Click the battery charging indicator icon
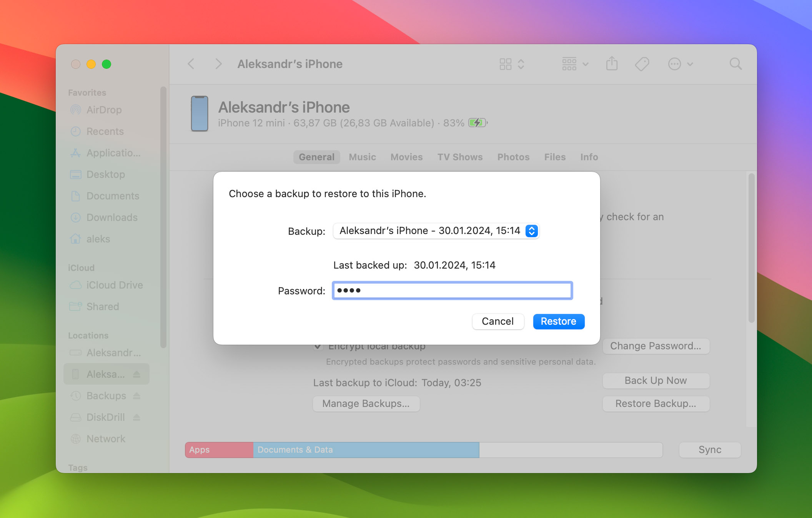812x518 pixels. (478, 123)
